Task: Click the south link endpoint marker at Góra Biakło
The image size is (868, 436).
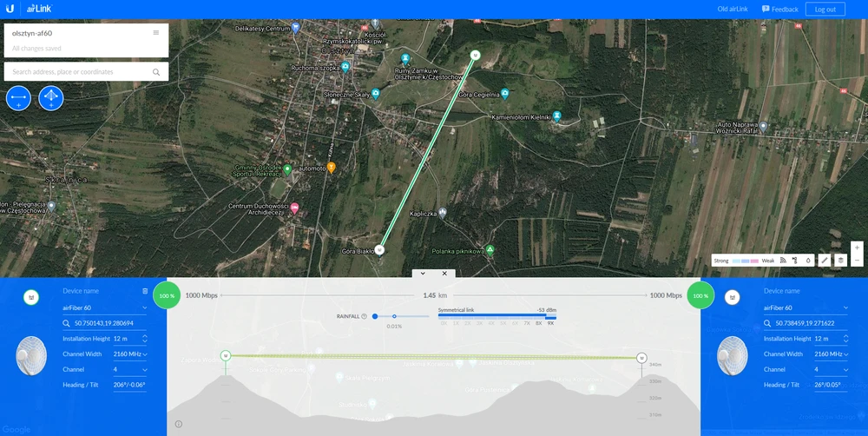Action: pos(379,250)
